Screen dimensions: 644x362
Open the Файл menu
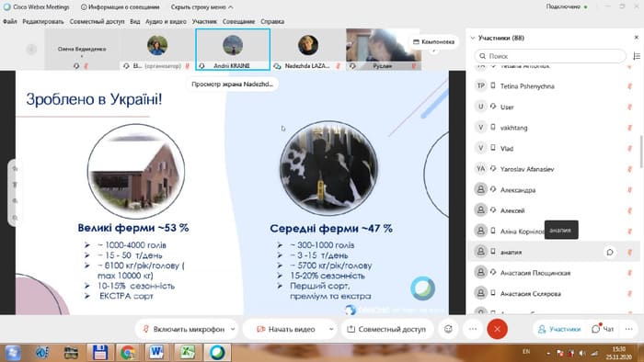(10, 21)
